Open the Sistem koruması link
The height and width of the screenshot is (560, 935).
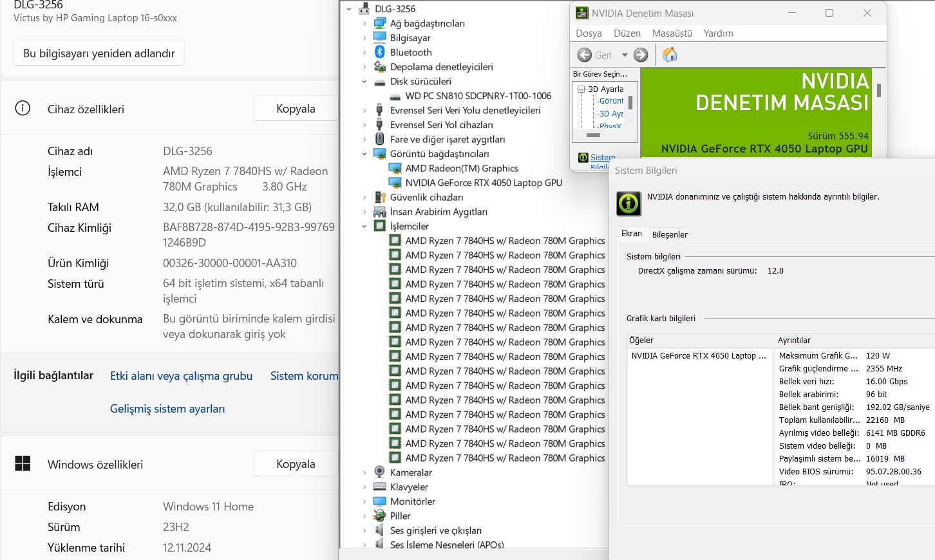[305, 376]
